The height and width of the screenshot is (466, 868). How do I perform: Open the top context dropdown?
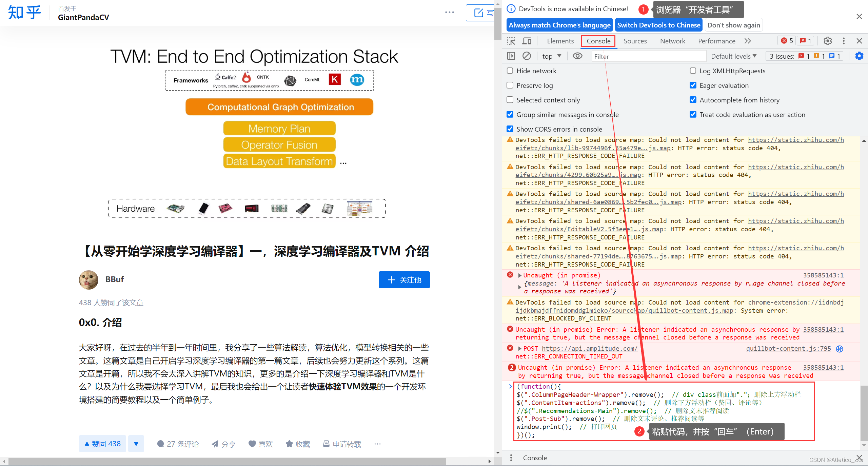pos(552,56)
